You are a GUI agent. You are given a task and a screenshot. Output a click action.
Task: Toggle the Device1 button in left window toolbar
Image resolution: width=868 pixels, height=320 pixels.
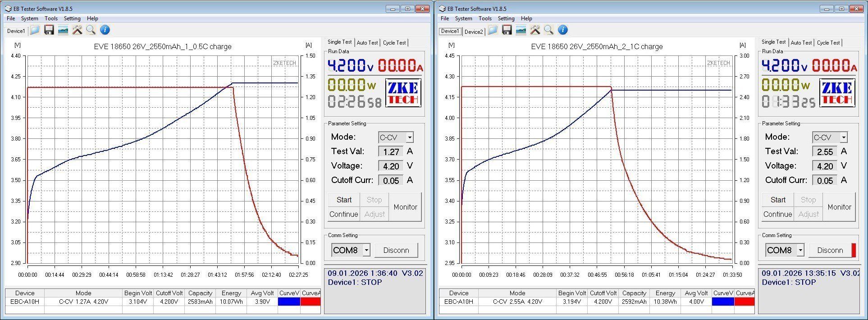pyautogui.click(x=16, y=31)
